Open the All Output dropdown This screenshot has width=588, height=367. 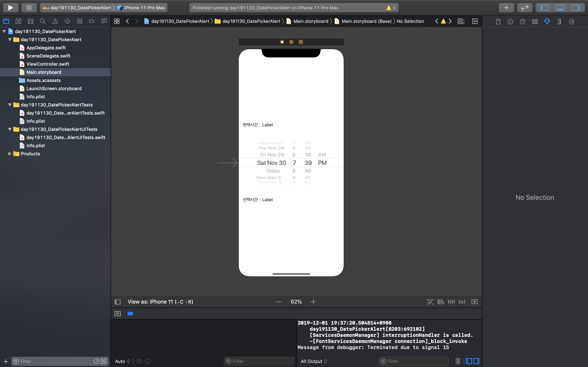(x=314, y=361)
